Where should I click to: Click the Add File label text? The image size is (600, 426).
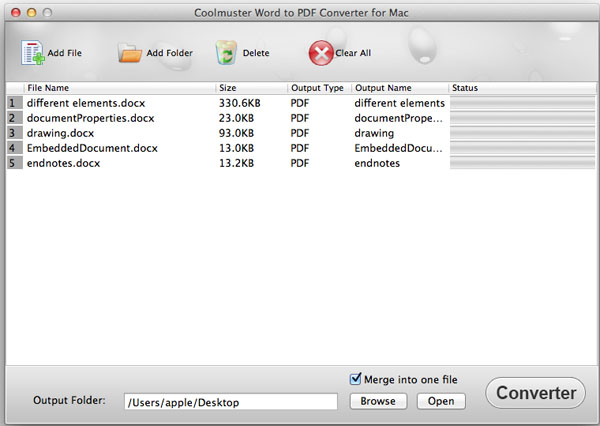(65, 53)
